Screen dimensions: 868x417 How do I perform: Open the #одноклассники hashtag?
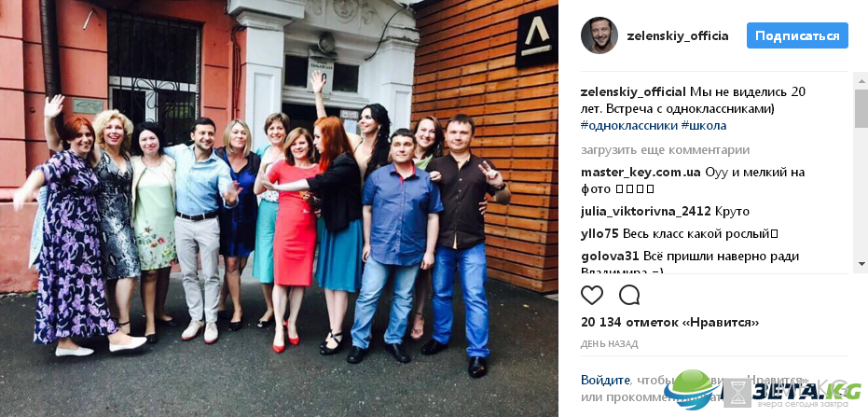(x=628, y=126)
